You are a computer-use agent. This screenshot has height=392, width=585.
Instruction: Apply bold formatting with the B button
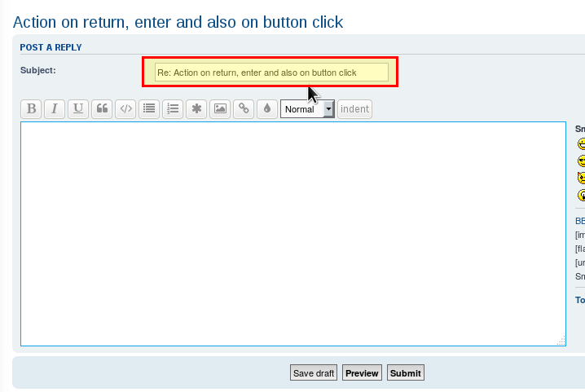(31, 109)
